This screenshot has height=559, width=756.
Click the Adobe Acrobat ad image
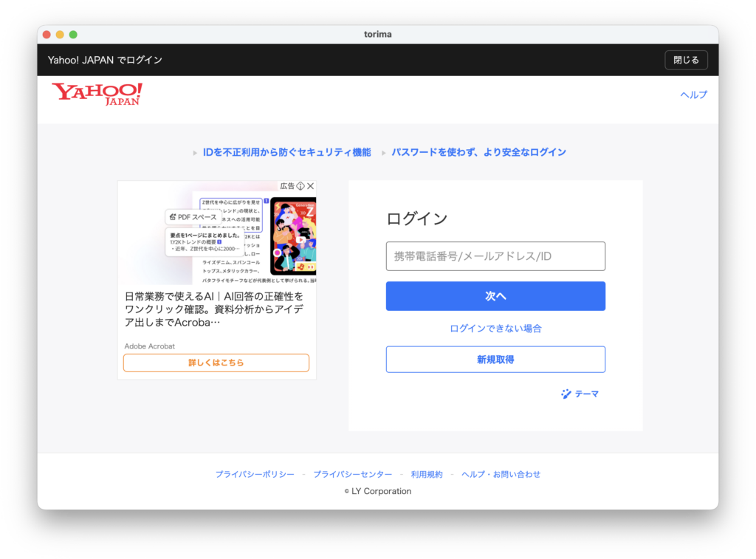tap(217, 233)
